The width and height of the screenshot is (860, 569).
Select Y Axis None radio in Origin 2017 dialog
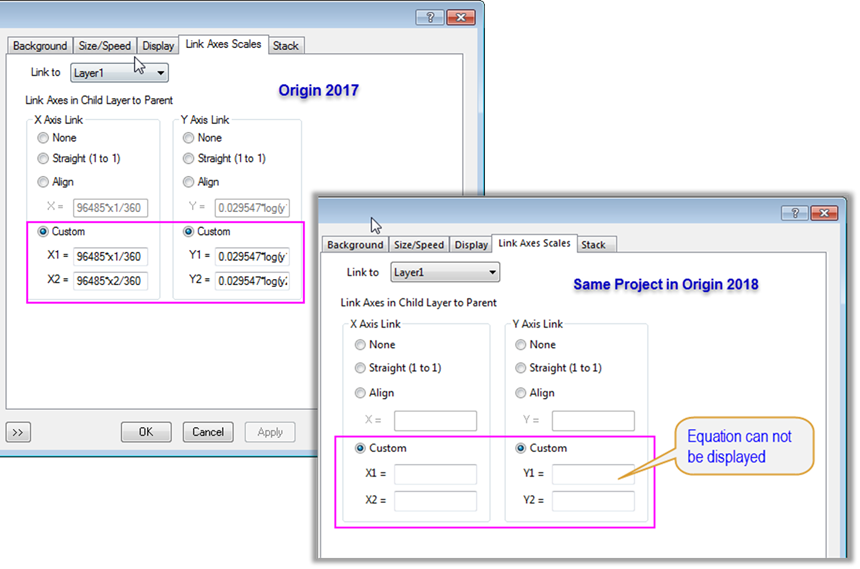coord(188,138)
